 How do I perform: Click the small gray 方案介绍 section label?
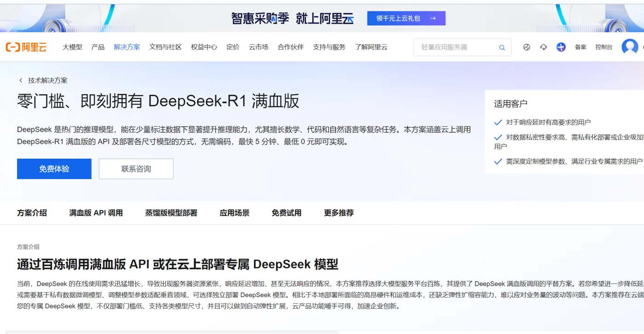click(28, 247)
